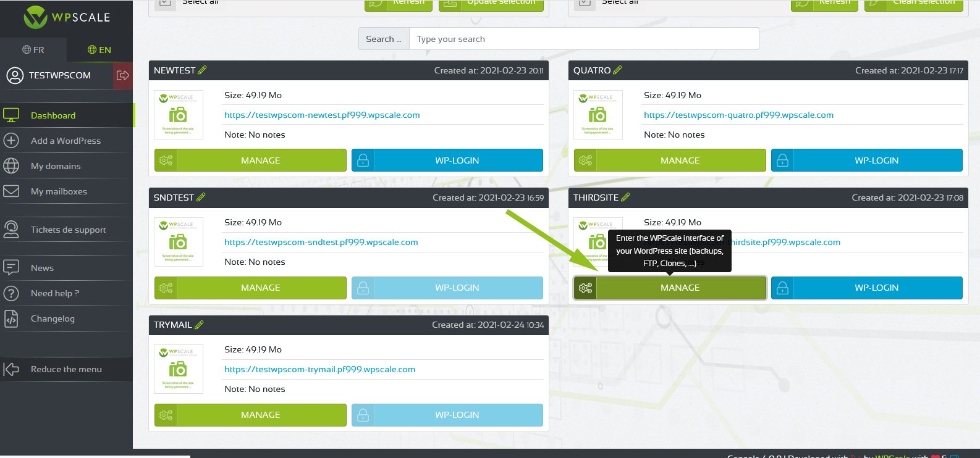Image resolution: width=980 pixels, height=458 pixels.
Task: Select the EN language option
Action: [x=99, y=50]
